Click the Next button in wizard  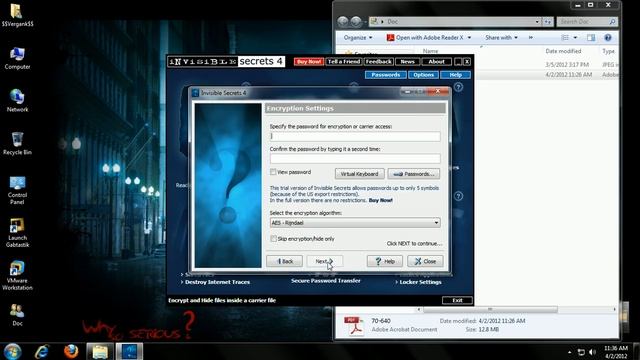click(324, 261)
